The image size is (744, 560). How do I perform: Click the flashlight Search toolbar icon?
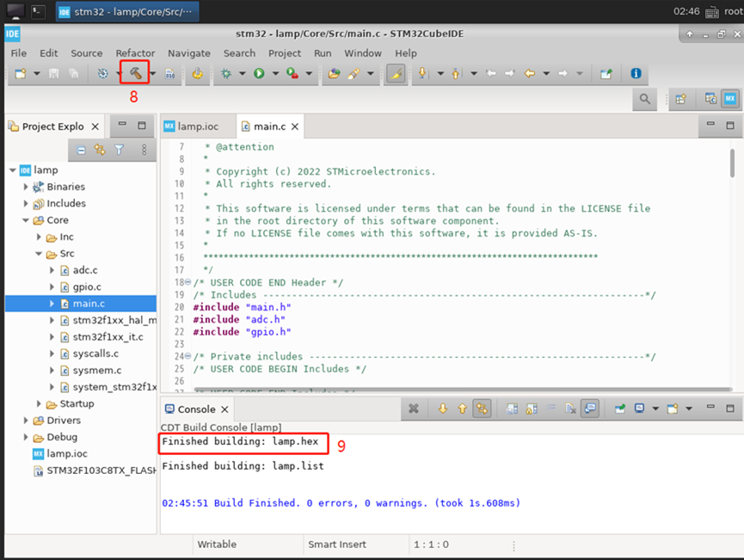click(354, 74)
